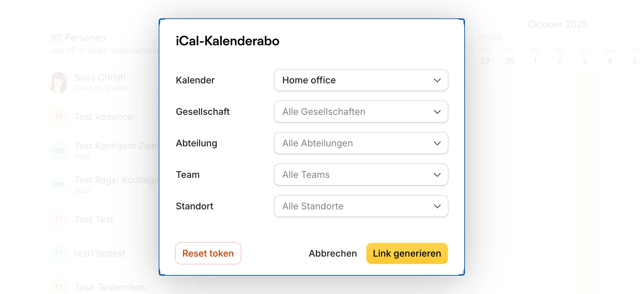This screenshot has width=644, height=294.
Task: Click the TA initials avatar
Action: click(x=58, y=117)
